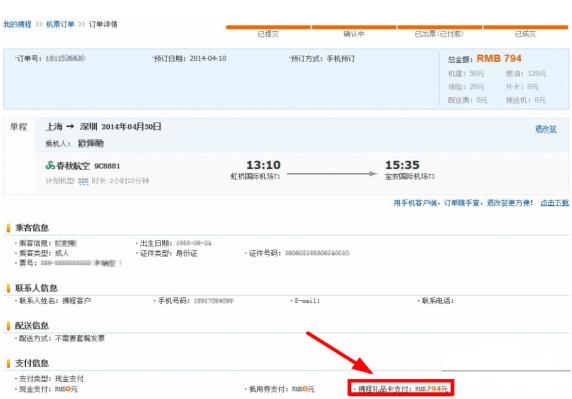The image size is (572, 399).
Task: Open the 我的携程 breadcrumb link
Action: click(x=18, y=24)
